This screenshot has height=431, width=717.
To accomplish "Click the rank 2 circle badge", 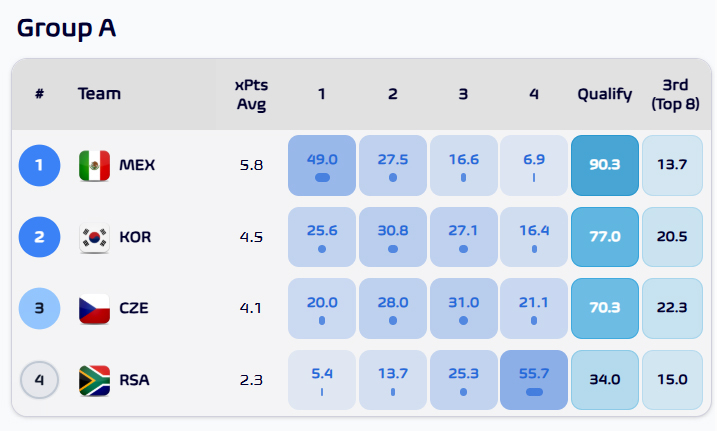I will tap(39, 238).
